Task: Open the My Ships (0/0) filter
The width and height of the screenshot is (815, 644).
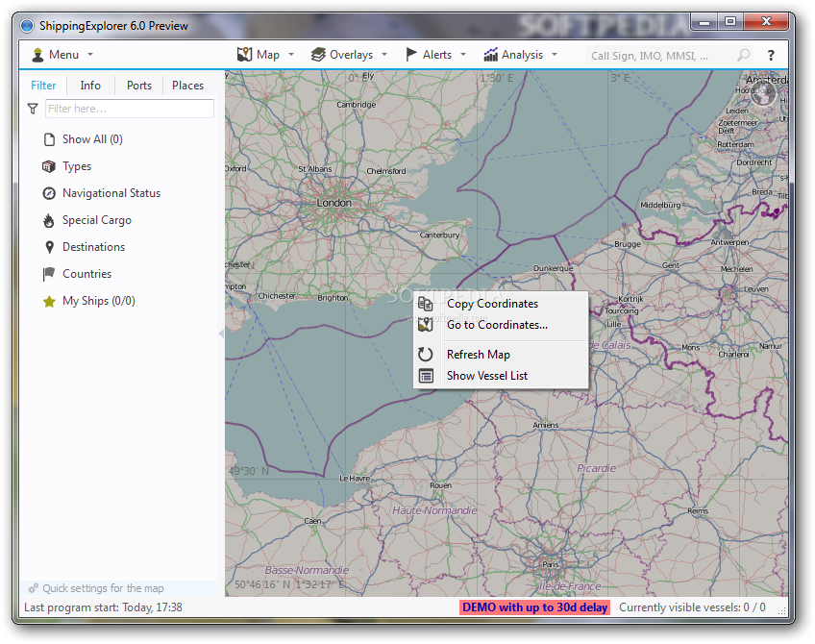Action: 99,301
